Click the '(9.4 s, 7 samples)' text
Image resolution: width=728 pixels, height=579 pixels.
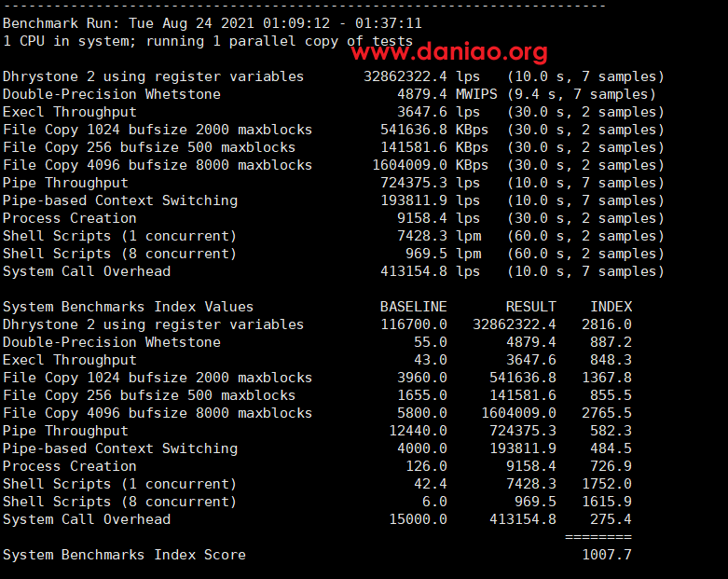click(x=582, y=94)
